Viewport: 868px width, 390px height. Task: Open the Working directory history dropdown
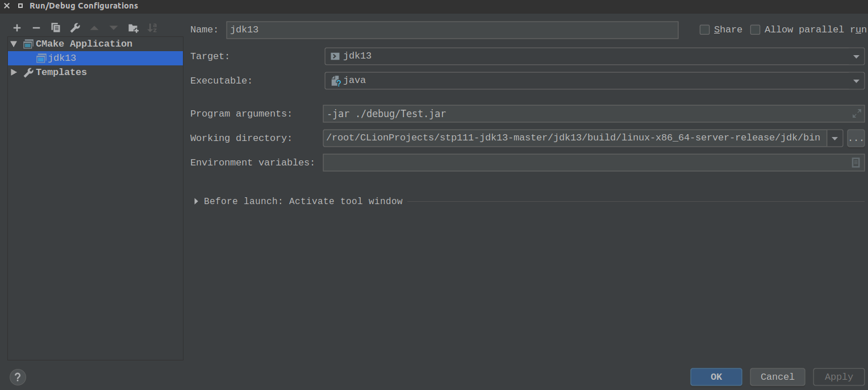click(835, 138)
